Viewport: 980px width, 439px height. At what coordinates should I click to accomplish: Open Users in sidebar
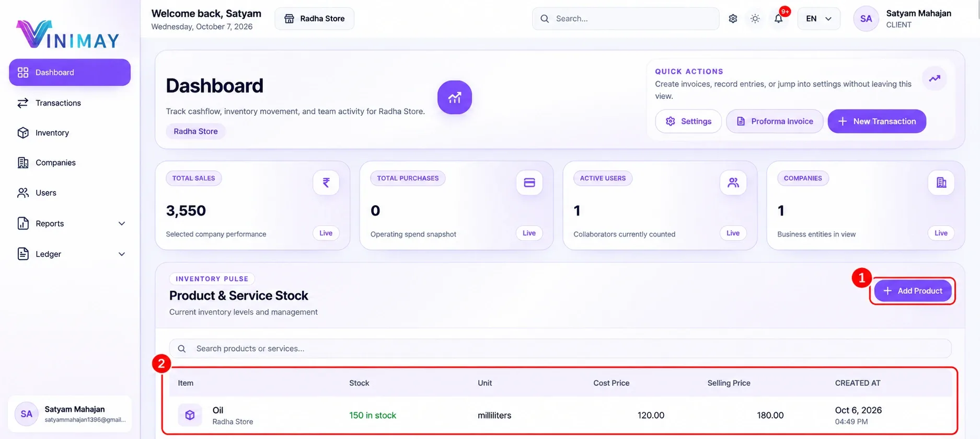(70, 193)
